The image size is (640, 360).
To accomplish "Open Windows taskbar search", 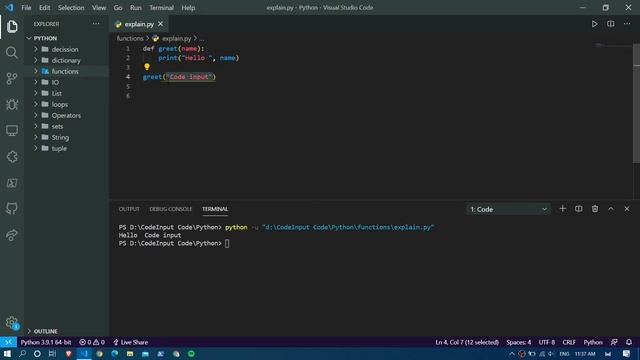I will pyautogui.click(x=22, y=354).
